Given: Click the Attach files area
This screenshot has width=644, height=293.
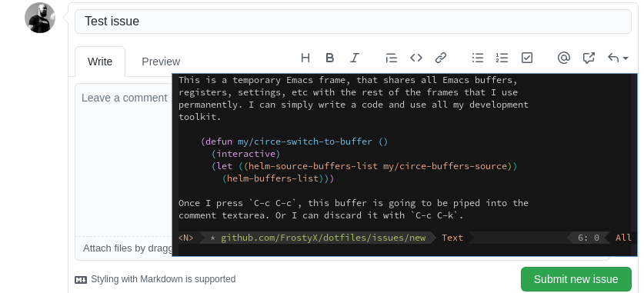Looking at the screenshot, I should coord(124,248).
